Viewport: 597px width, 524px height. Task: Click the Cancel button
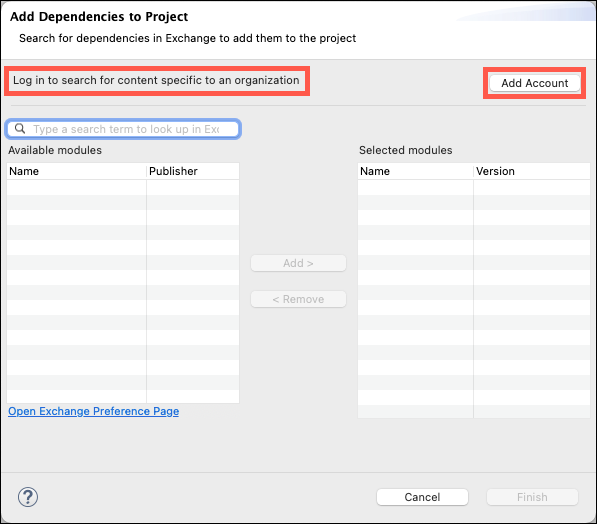point(422,497)
